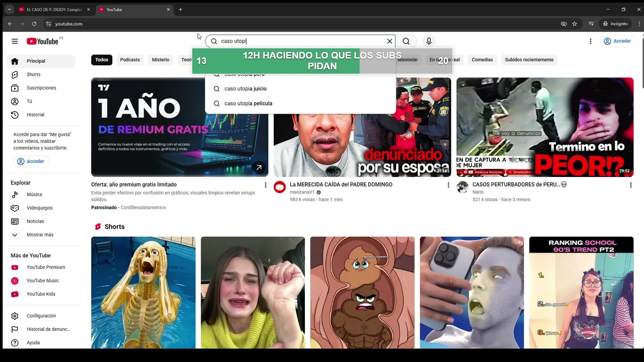
Task: Choose the suggestion caso utopia pelicula
Action: pos(300,104)
